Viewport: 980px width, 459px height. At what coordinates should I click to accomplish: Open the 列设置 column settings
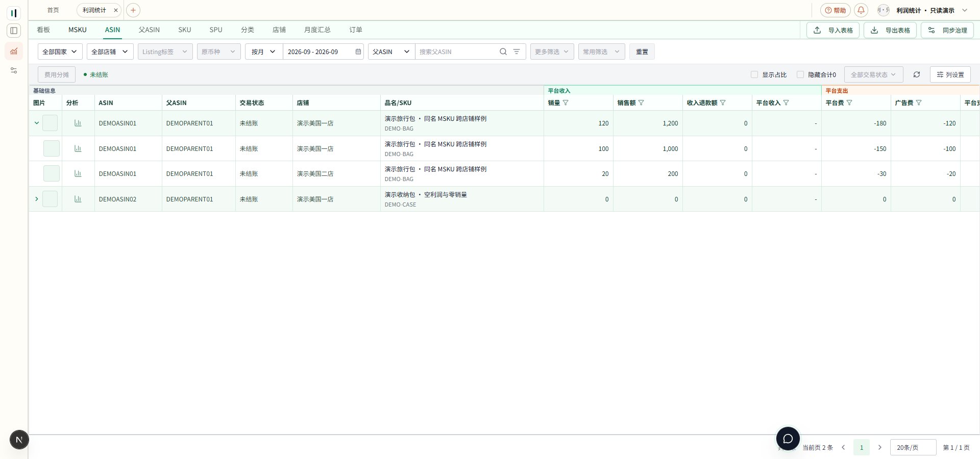click(x=950, y=74)
